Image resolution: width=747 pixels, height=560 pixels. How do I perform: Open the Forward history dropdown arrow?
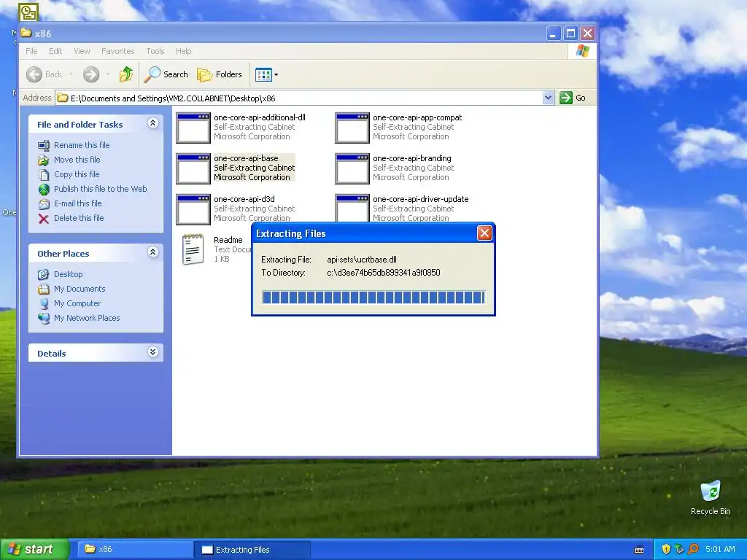click(108, 74)
